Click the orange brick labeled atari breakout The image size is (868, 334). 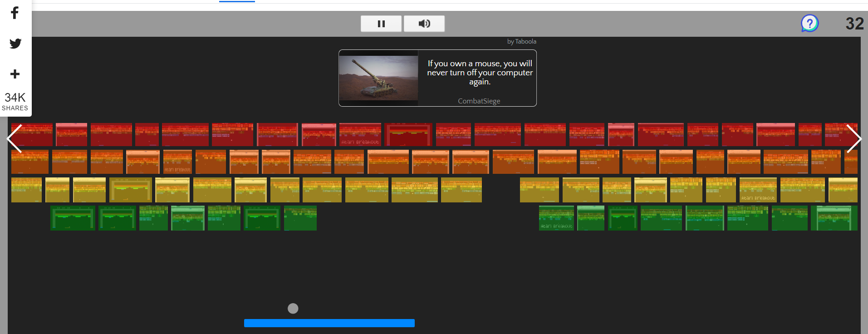[x=177, y=162]
